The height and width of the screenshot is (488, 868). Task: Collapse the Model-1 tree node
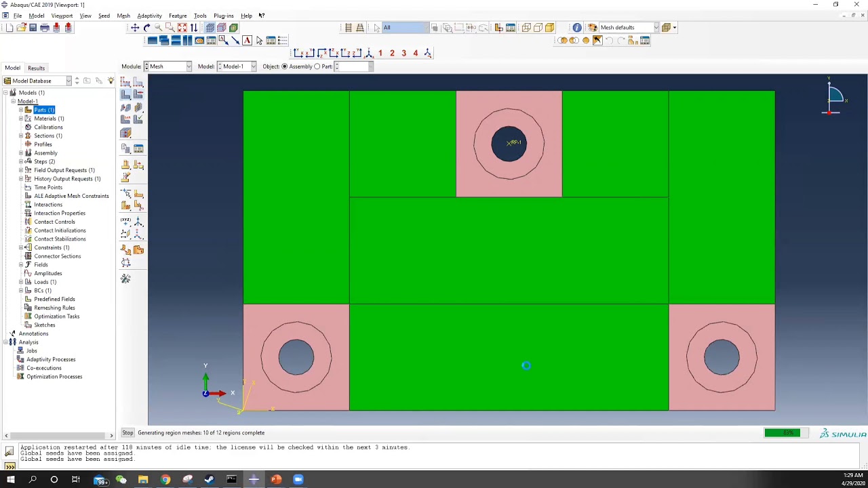pos(13,101)
